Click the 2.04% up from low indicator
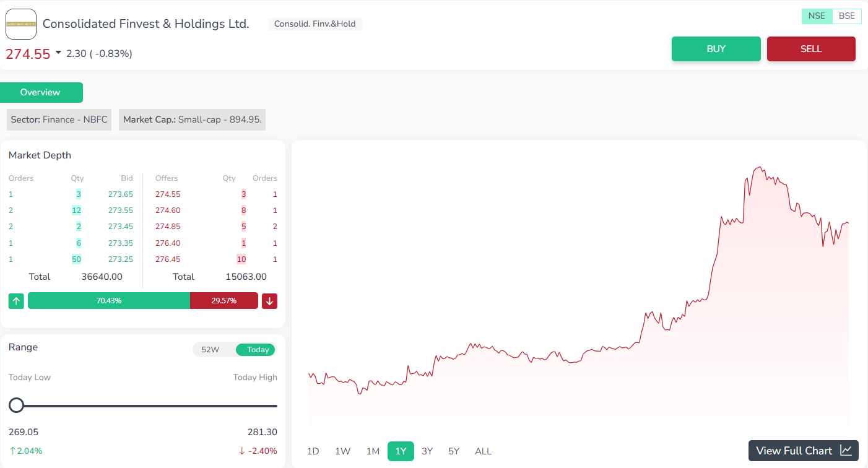 coord(25,451)
